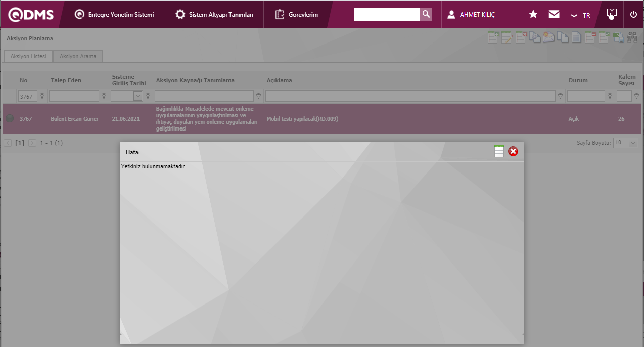This screenshot has height=347, width=644.
Task: Sort by Kalem Sayısı column header
Action: 627,80
